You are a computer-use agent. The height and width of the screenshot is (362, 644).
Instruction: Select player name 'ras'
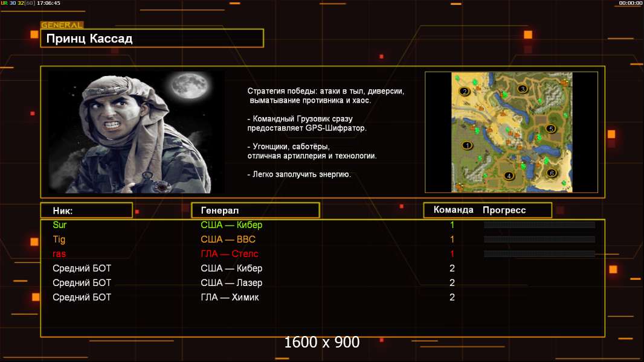[59, 254]
